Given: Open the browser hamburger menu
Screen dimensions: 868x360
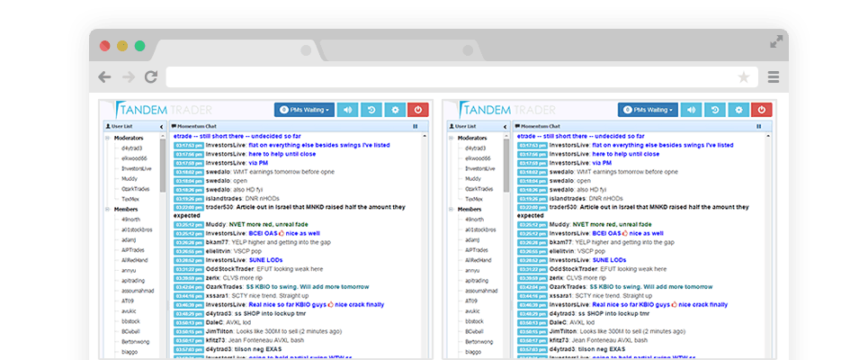Looking at the screenshot, I should pyautogui.click(x=774, y=77).
